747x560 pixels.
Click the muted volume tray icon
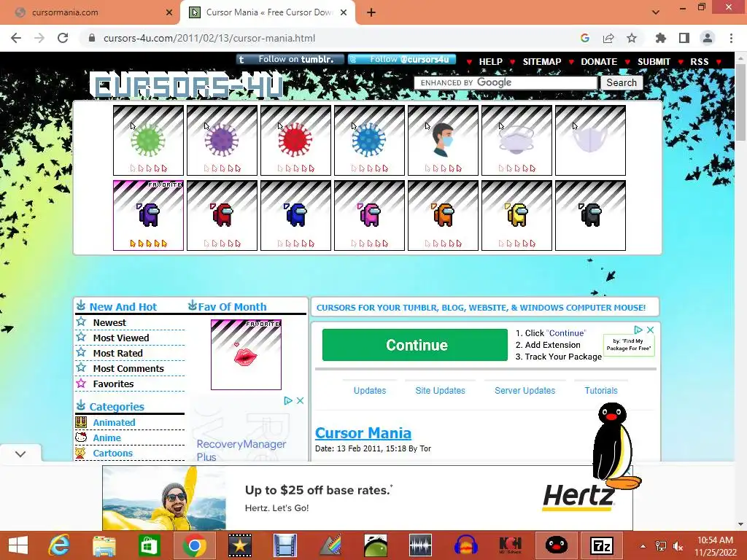tap(678, 546)
